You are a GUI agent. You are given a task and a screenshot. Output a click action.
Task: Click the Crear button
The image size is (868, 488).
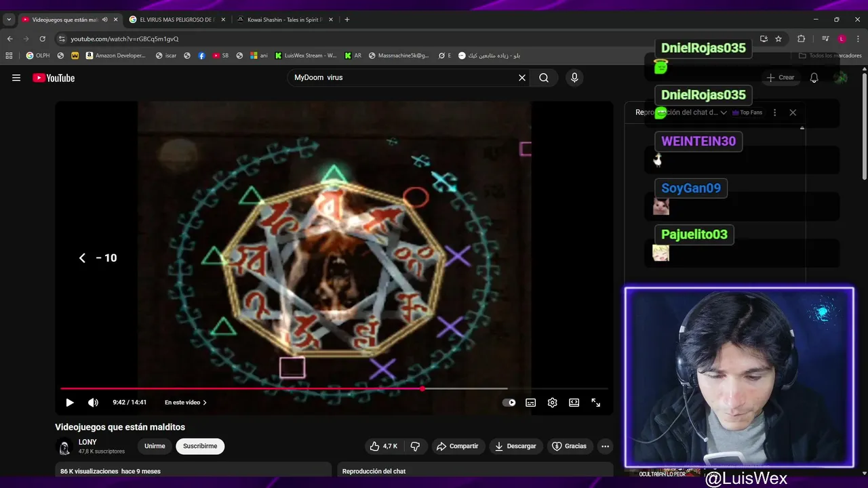pyautogui.click(x=780, y=78)
